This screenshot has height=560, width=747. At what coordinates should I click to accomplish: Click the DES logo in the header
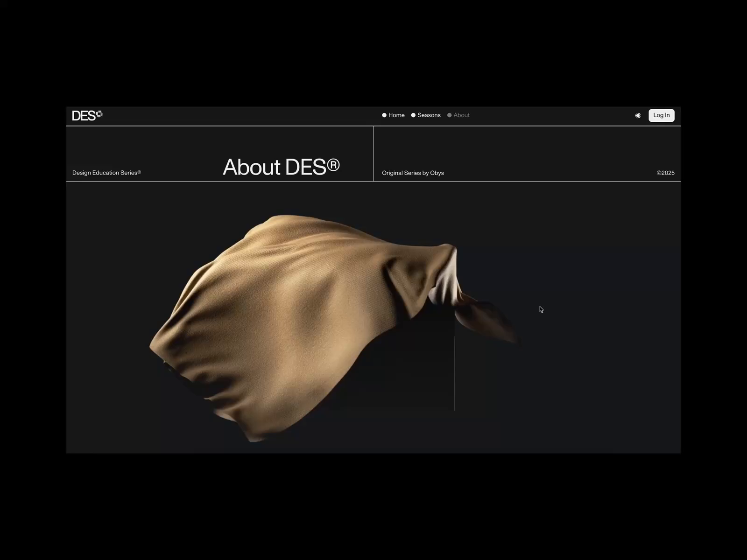click(x=87, y=115)
